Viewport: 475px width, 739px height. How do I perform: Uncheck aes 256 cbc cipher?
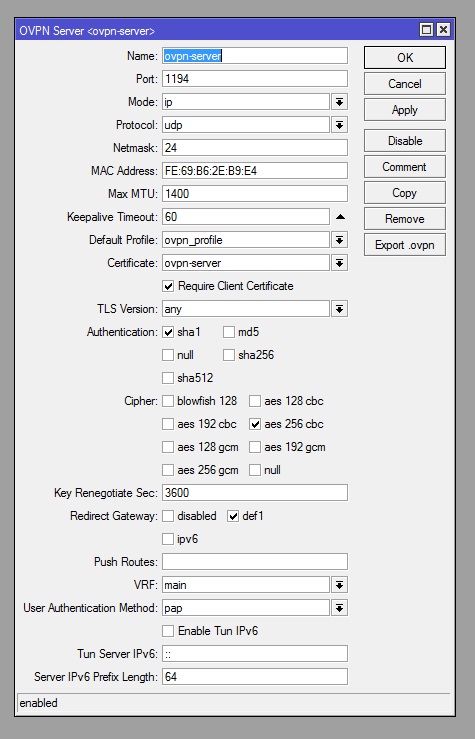pyautogui.click(x=255, y=424)
